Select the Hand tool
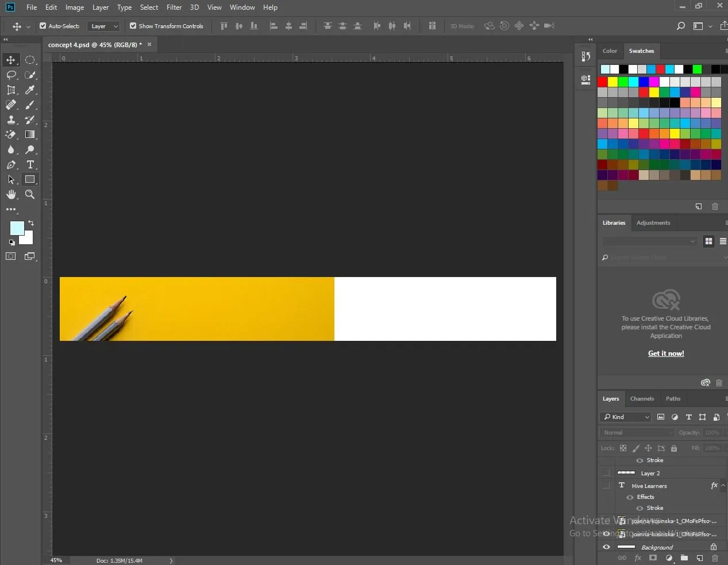Viewport: 728px width, 565px height. [11, 195]
